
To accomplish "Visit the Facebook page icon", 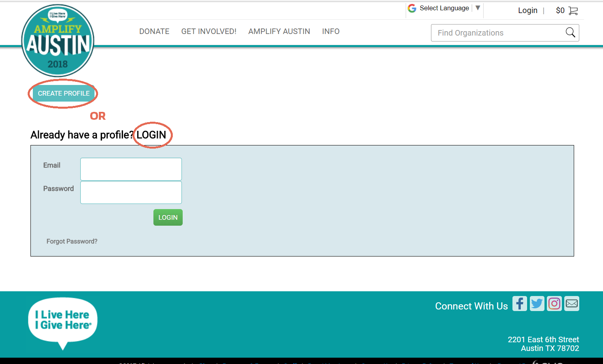I will pos(520,304).
